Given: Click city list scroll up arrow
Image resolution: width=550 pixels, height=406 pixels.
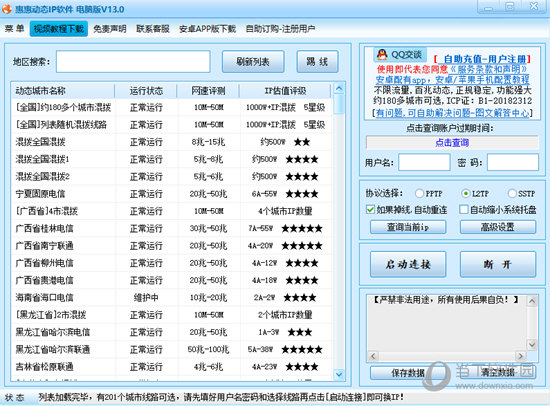Looking at the screenshot, I should click(339, 88).
